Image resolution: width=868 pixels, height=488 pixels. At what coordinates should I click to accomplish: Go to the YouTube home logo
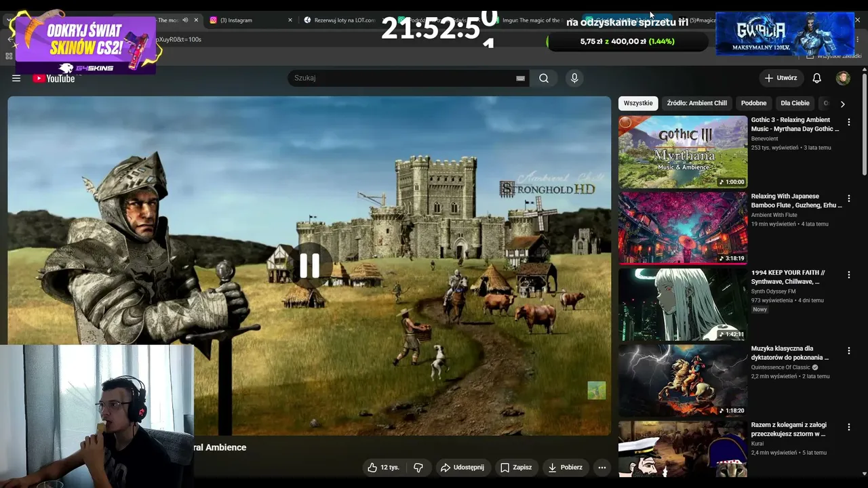54,79
